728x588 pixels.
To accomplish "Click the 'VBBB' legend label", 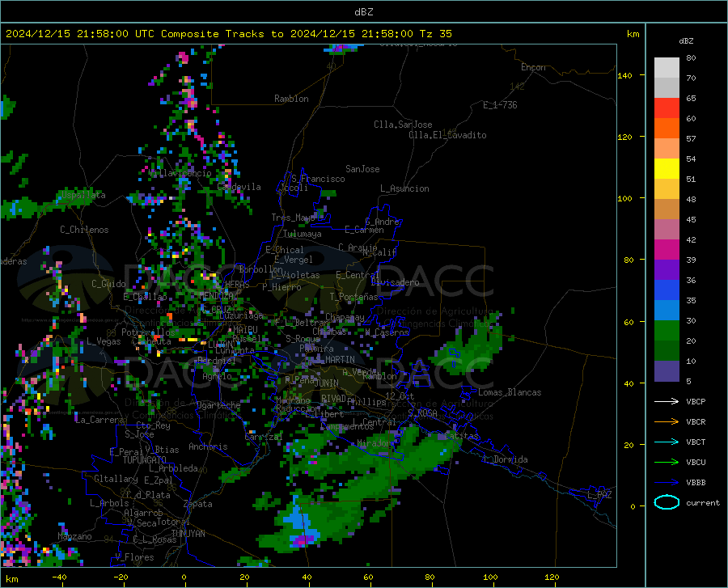I will pos(696,483).
